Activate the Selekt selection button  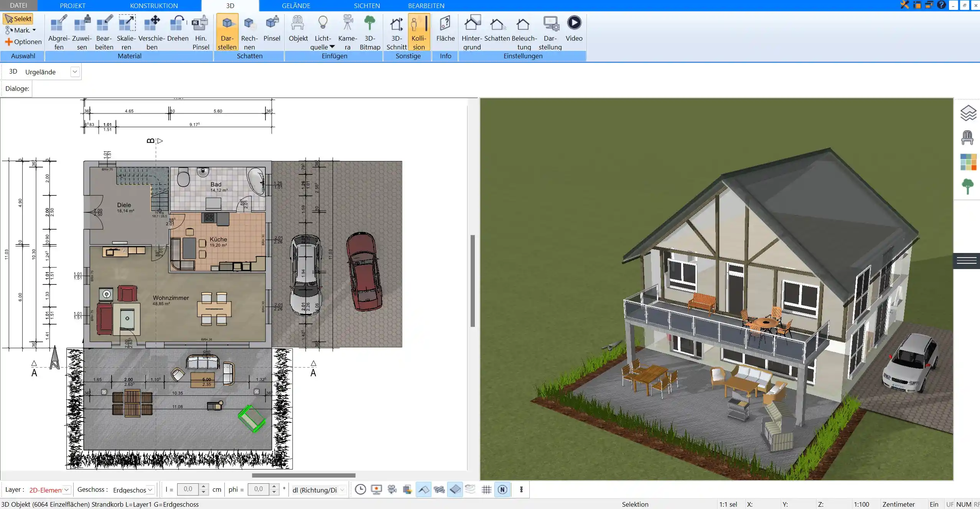(18, 19)
